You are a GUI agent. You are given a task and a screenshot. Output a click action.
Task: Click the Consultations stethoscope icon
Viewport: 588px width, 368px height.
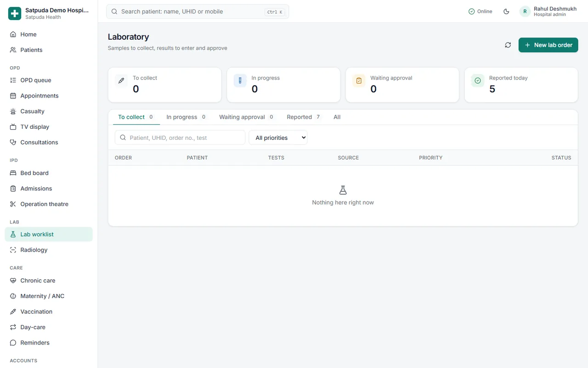pos(13,143)
